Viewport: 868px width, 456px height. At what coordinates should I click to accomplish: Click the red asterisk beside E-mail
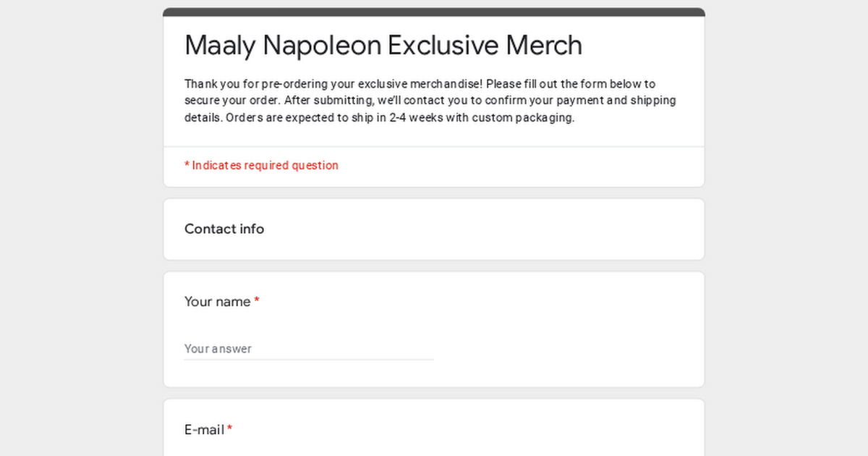(229, 428)
